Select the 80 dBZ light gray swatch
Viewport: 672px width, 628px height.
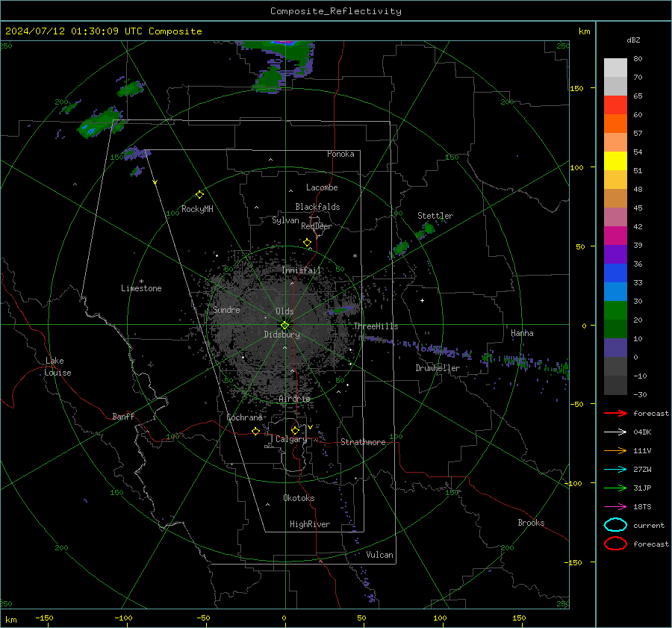point(615,68)
